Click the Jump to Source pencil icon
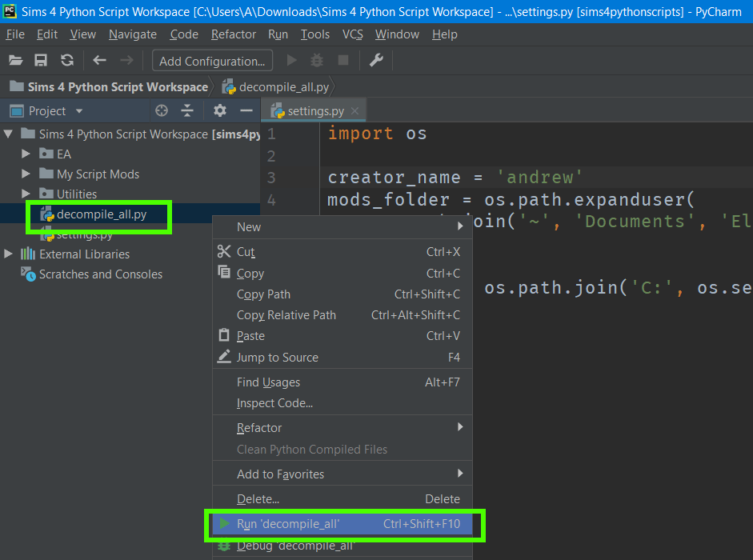 pos(224,356)
